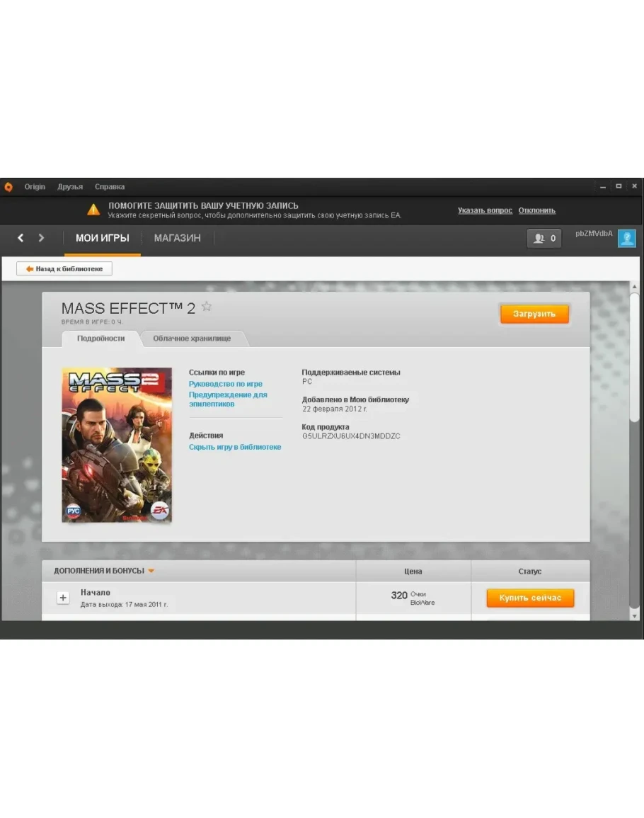Click the Купить сейчас button
This screenshot has width=644, height=818.
529,598
